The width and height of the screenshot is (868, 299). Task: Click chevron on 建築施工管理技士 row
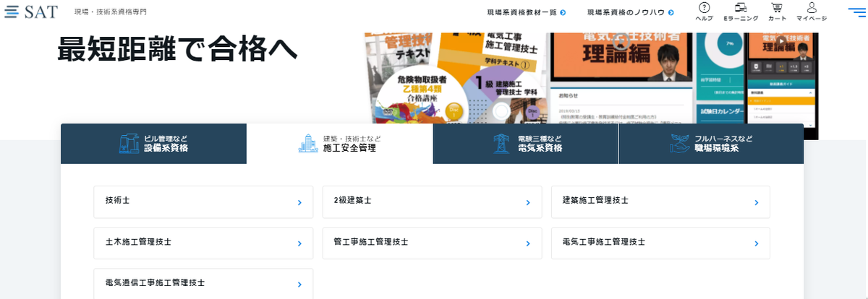click(x=756, y=203)
